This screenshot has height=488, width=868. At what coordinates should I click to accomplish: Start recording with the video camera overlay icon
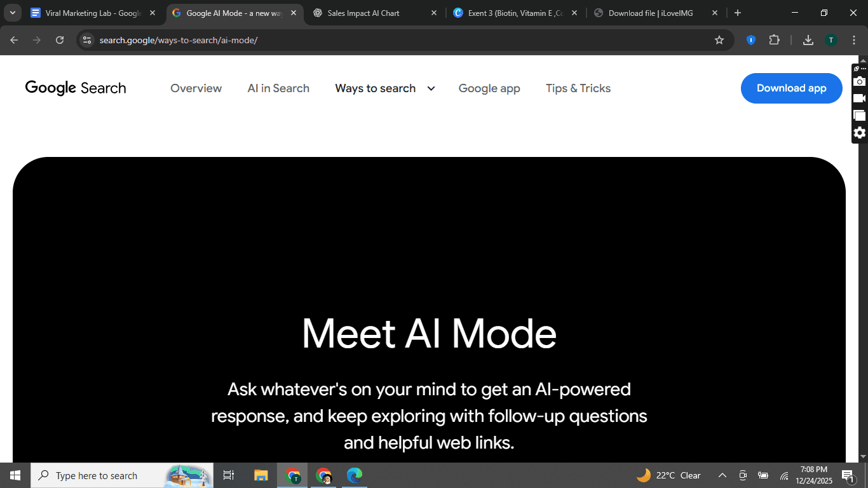860,98
